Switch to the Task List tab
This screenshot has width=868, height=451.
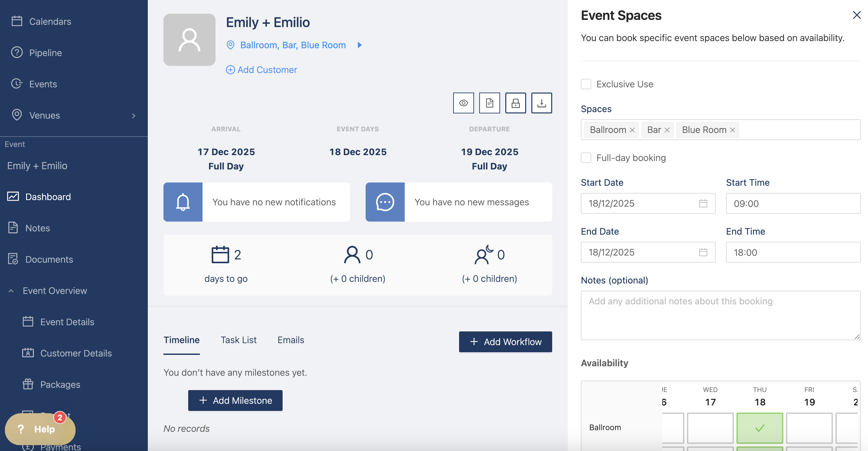pyautogui.click(x=238, y=340)
